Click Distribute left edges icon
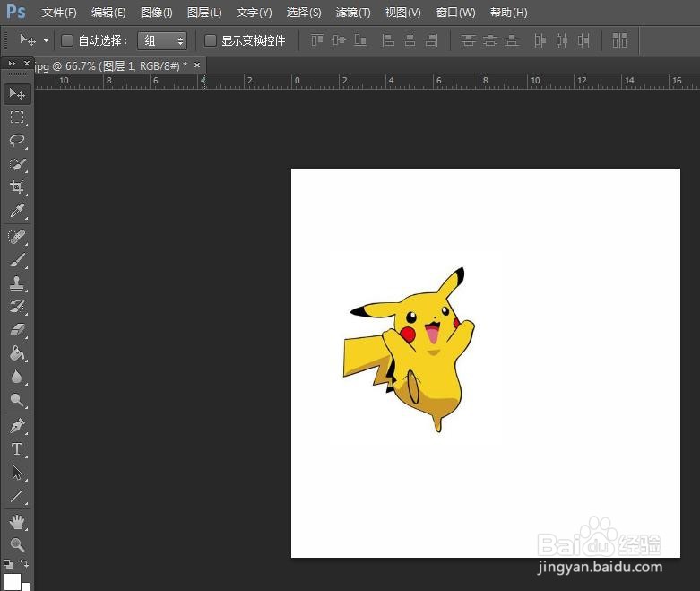Screen dimensions: 700x591 click(540, 40)
